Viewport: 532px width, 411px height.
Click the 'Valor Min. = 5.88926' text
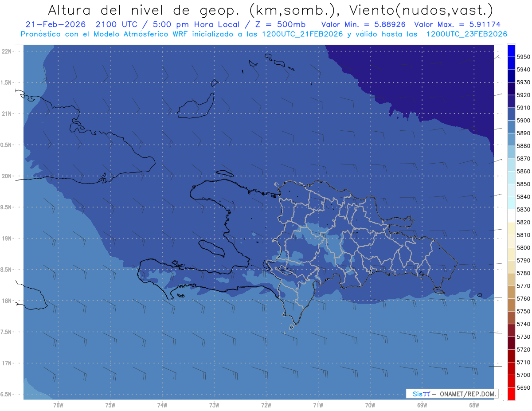tap(364, 24)
